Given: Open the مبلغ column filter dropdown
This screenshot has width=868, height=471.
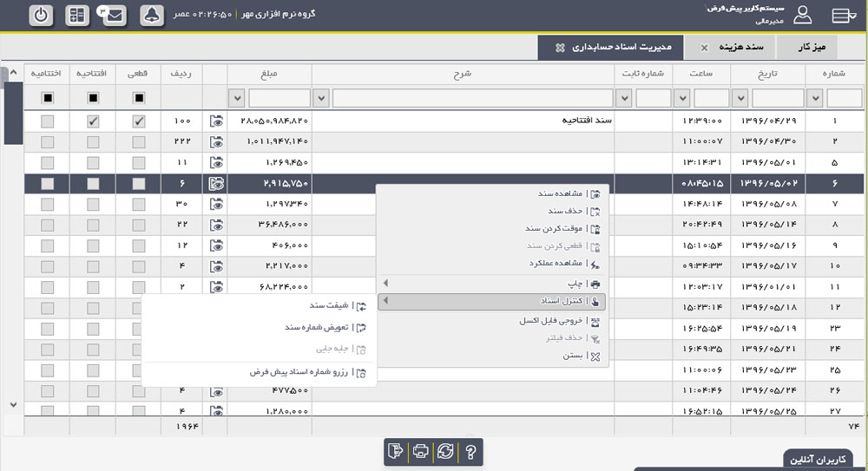Looking at the screenshot, I should [x=236, y=97].
